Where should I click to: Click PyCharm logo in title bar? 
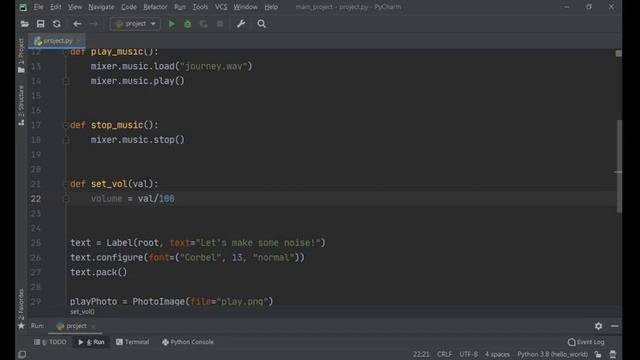[x=23, y=7]
